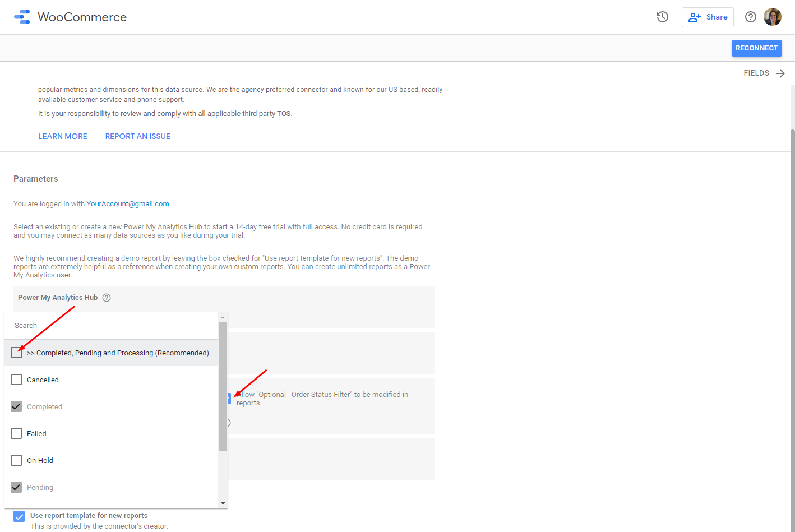The image size is (795, 532).
Task: Toggle the Pending status checkbox
Action: point(16,487)
